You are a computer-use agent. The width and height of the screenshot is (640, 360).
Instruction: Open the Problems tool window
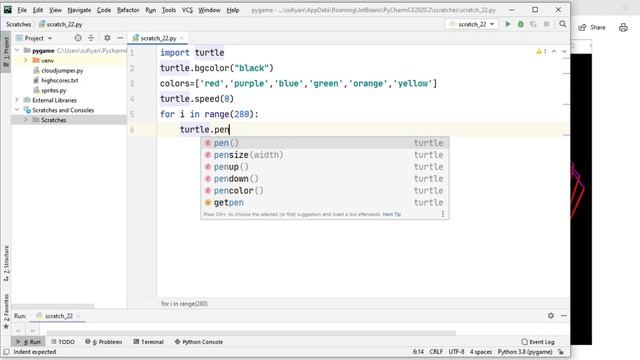pos(104,342)
